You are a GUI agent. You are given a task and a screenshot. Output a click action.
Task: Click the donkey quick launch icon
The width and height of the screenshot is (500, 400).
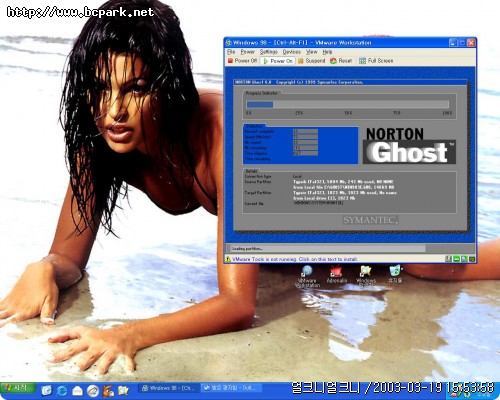tap(108, 390)
